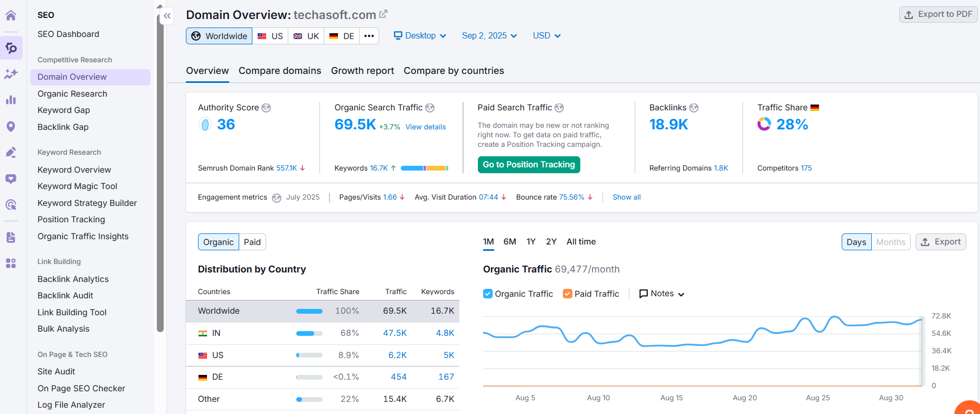Collapse the sidebar with double-chevron icon
This screenshot has height=414, width=980.
167,16
